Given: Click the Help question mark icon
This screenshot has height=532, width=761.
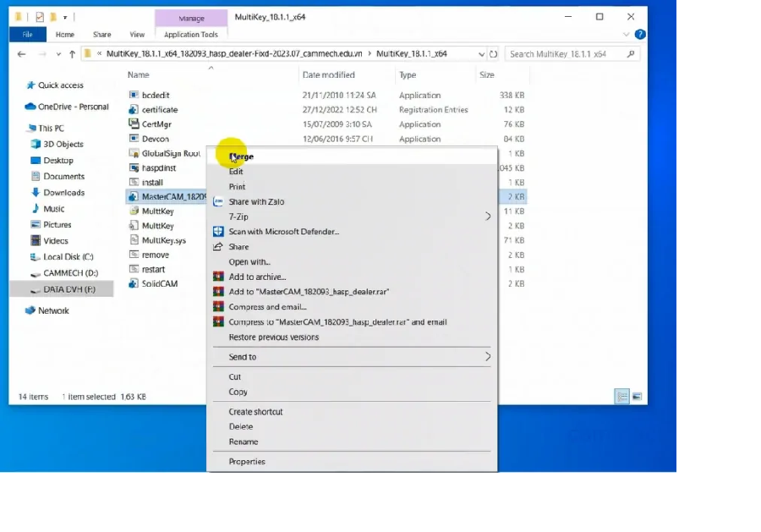Looking at the screenshot, I should tap(640, 35).
